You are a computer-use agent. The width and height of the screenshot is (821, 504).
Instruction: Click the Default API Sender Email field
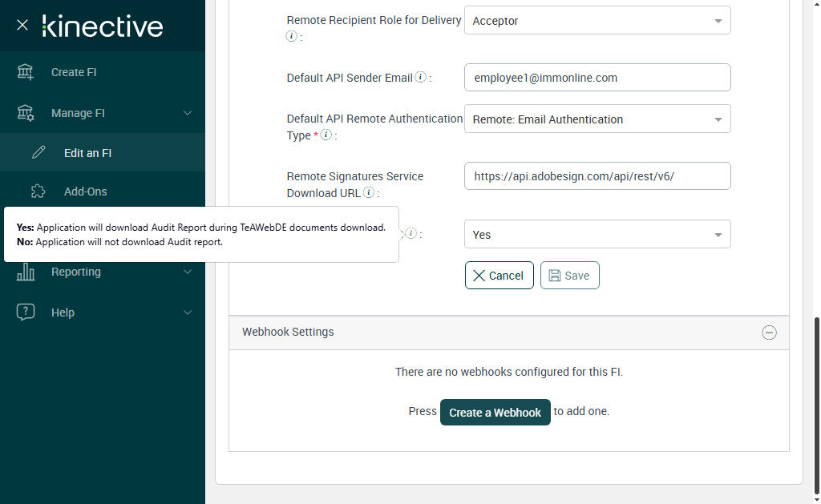point(597,78)
